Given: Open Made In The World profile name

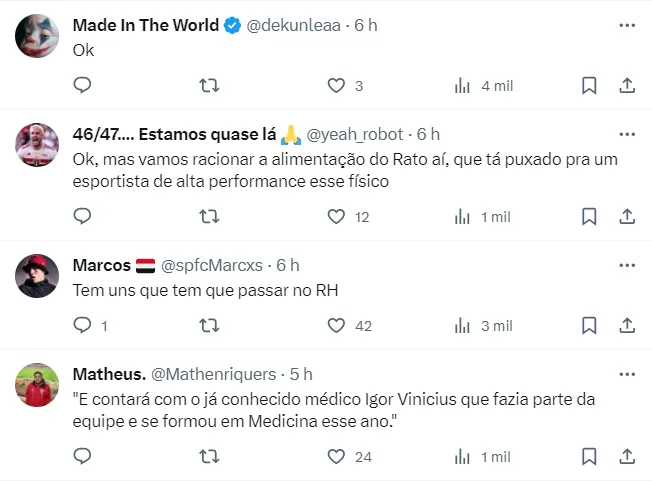Looking at the screenshot, I should 146,26.
